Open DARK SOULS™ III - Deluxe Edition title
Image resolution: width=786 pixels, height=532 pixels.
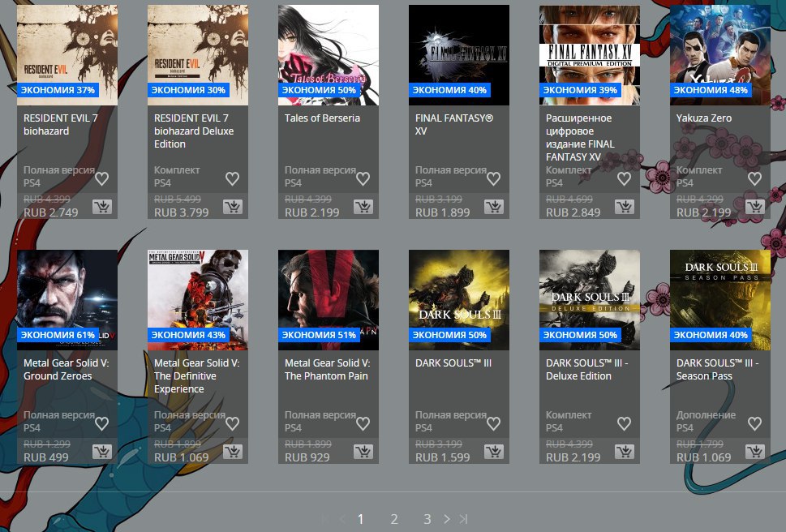587,370
